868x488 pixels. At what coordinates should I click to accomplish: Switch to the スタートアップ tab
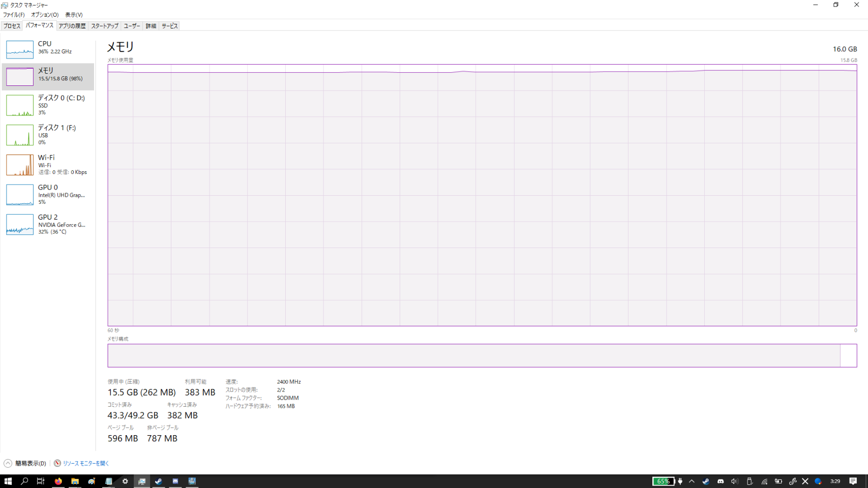click(x=105, y=26)
